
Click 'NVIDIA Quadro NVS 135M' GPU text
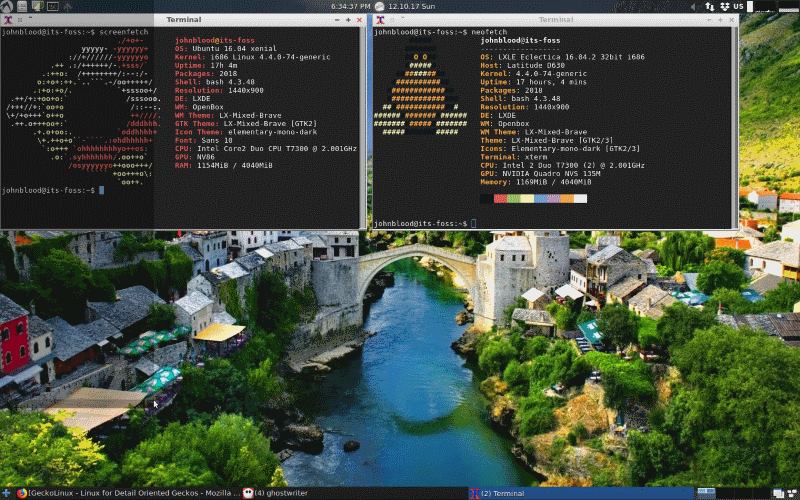tap(551, 173)
